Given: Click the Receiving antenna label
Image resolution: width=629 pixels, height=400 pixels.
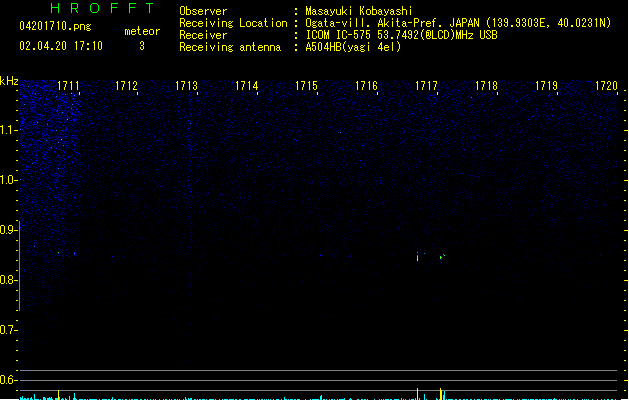Looking at the screenshot, I should point(230,47).
